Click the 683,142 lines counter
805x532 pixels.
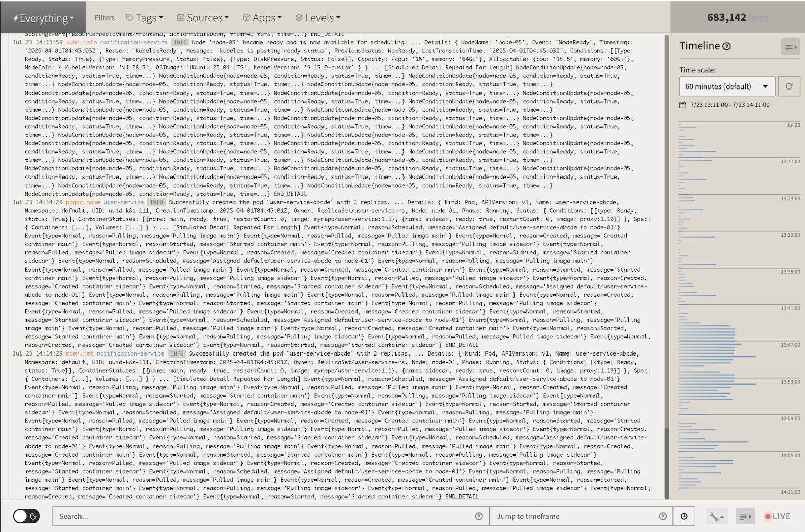tap(737, 18)
